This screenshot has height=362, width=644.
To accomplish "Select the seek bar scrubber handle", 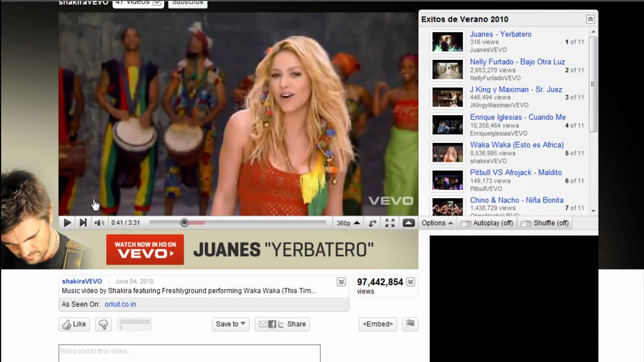I will pyautogui.click(x=184, y=223).
